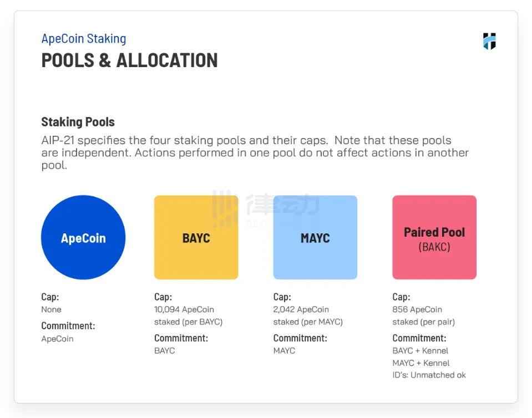Image resolution: width=532 pixels, height=418 pixels.
Task: Click the logo icon in top-right corner
Action: pos(489,41)
